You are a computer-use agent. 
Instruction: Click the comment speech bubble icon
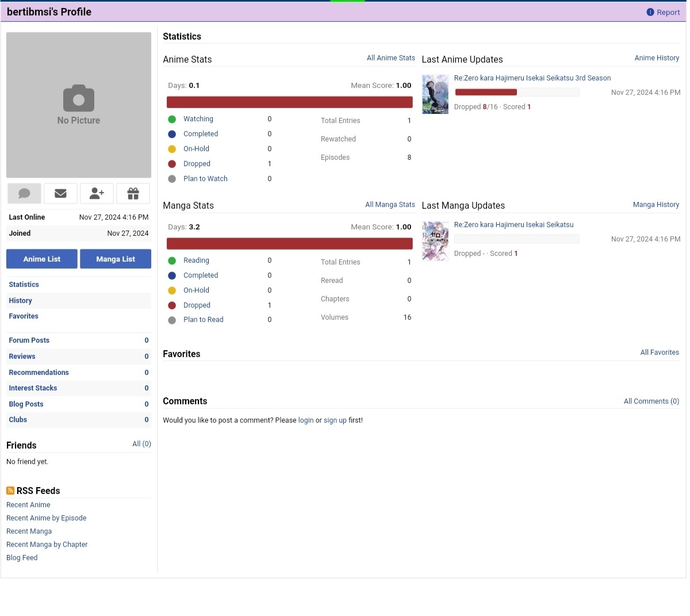tap(24, 194)
